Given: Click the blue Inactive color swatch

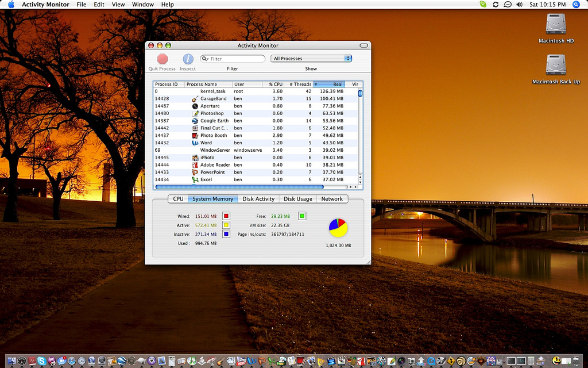Looking at the screenshot, I should pyautogui.click(x=226, y=234).
